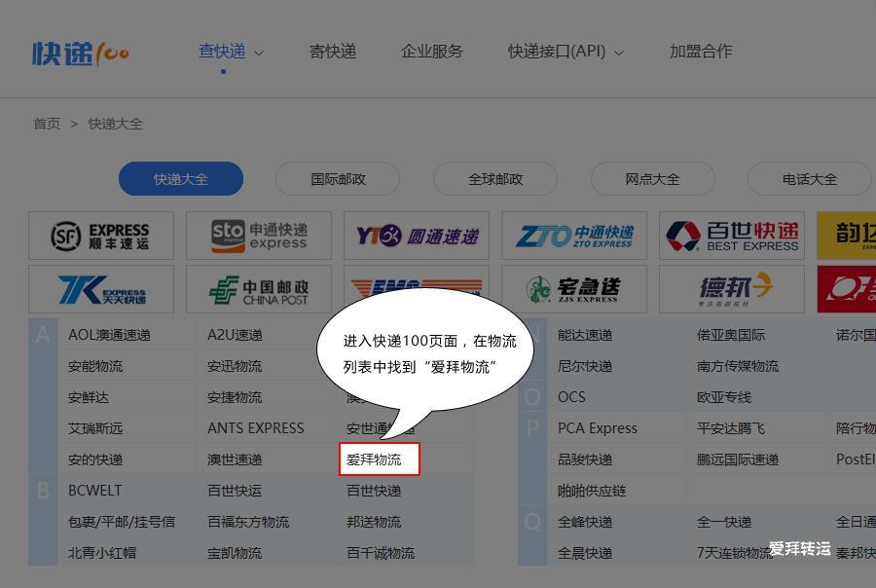Open the 品骏快递 courier link

click(x=585, y=460)
